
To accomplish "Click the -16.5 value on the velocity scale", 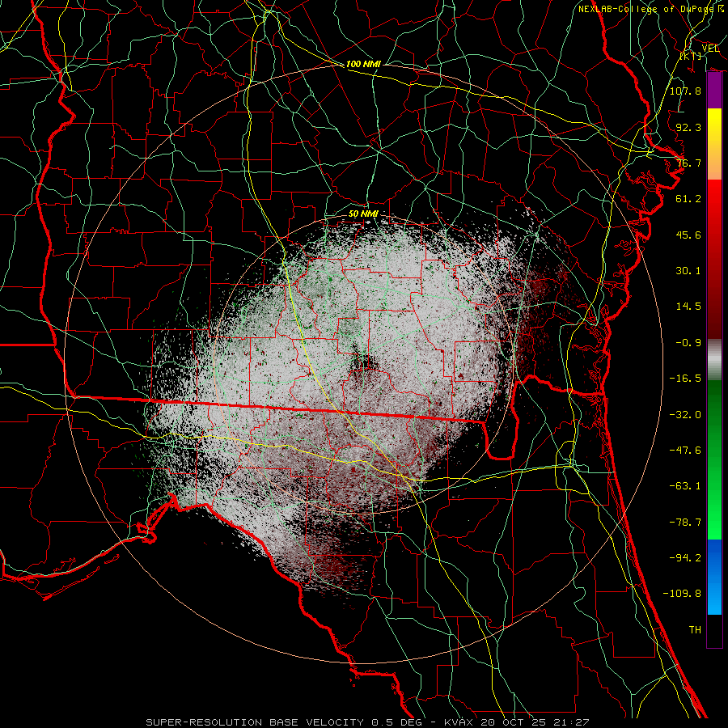I will pyautogui.click(x=685, y=379).
